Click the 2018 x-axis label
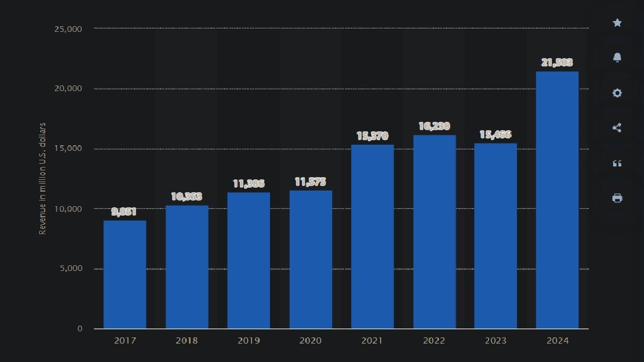 point(187,341)
